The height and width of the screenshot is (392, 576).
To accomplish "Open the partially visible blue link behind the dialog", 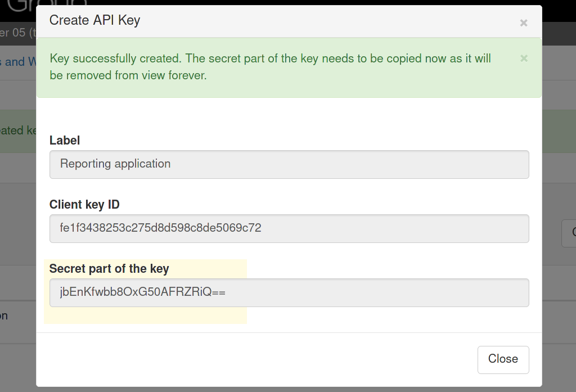I will (x=17, y=61).
